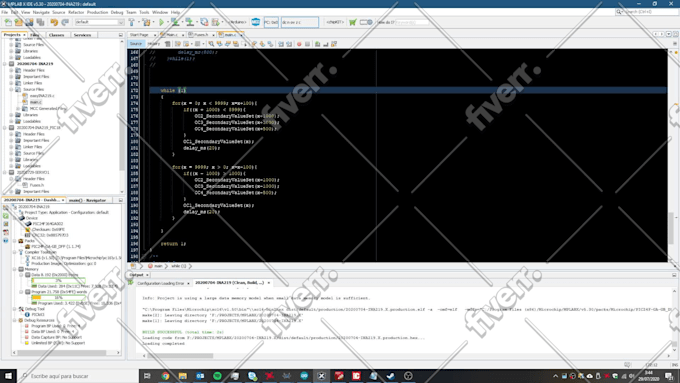Click the shopping cart toolbar icon
The image size is (680, 383).
pos(353,22)
